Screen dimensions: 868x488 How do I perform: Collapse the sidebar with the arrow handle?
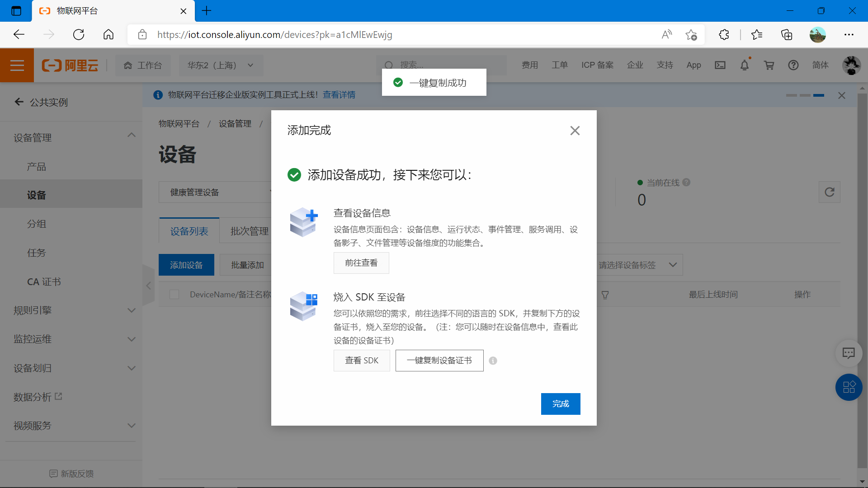(x=148, y=286)
